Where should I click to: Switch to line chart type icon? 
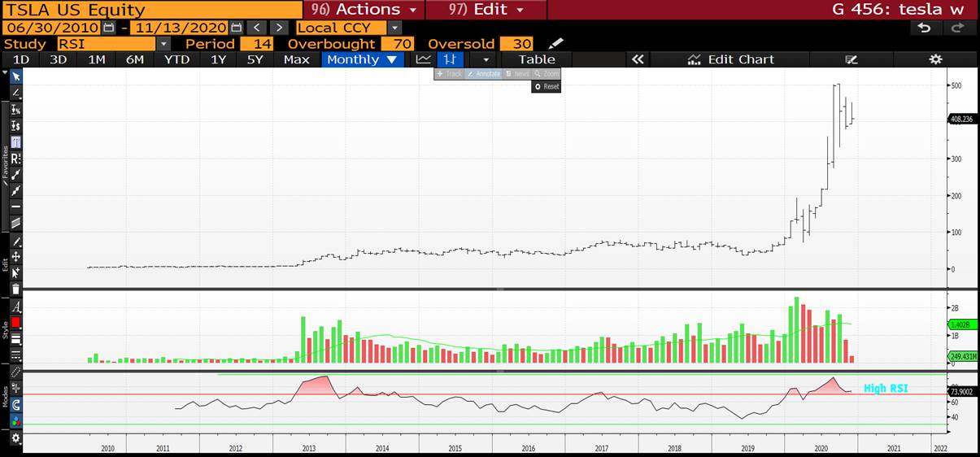423,59
